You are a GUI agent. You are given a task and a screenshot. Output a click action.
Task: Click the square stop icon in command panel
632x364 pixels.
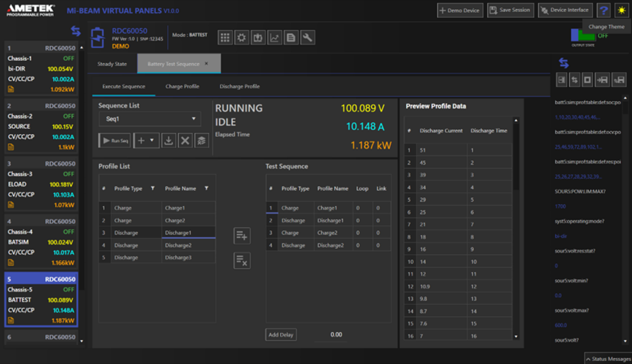click(588, 80)
